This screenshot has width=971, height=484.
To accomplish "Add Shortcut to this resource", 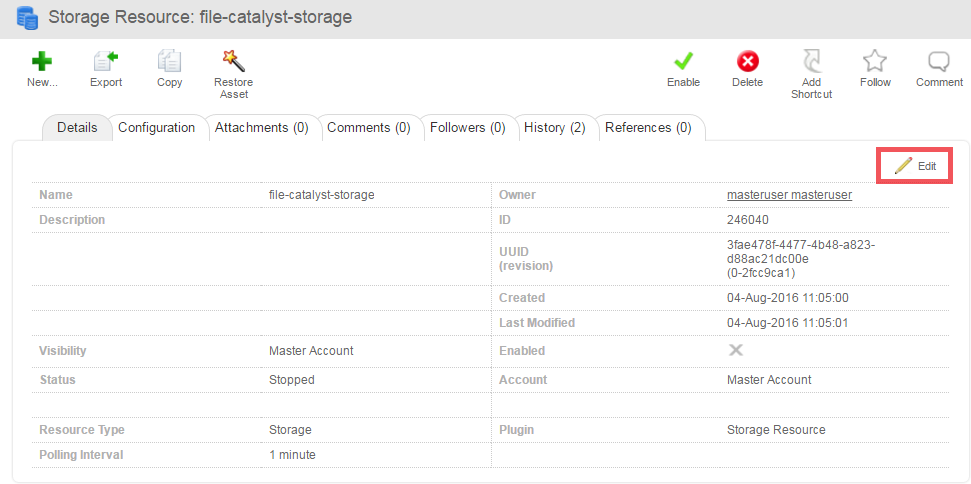I will [x=811, y=61].
